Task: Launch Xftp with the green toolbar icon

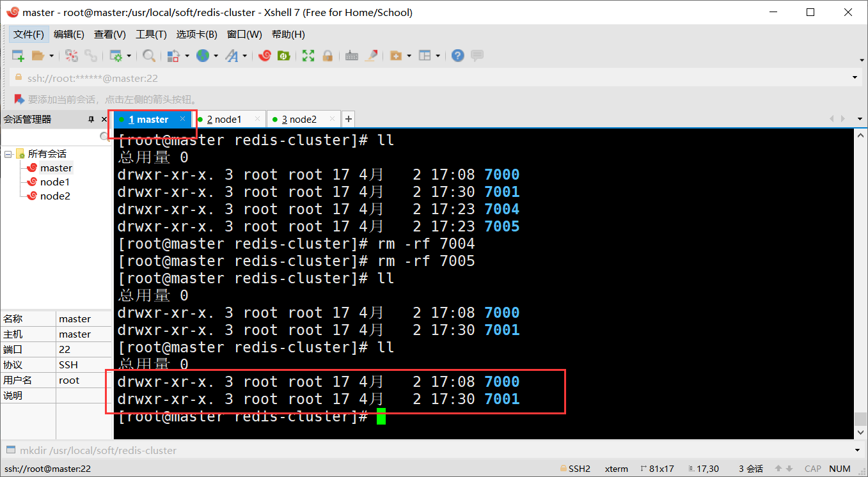Action: coord(283,56)
